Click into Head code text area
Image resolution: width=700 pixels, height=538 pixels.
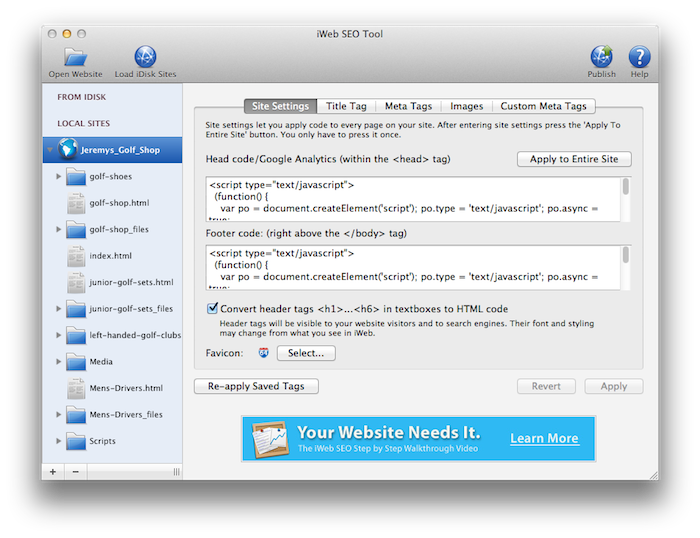(413, 199)
